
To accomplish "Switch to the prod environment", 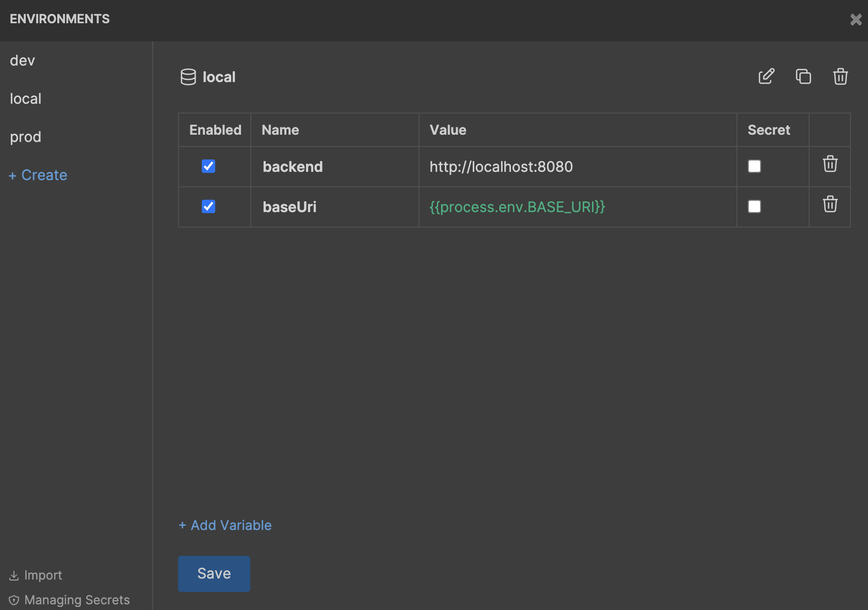I will [x=26, y=137].
